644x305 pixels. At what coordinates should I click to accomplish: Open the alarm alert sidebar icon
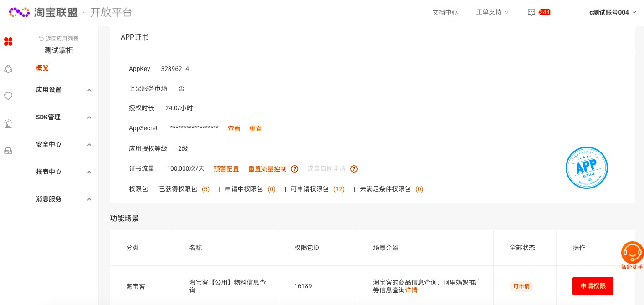8,123
